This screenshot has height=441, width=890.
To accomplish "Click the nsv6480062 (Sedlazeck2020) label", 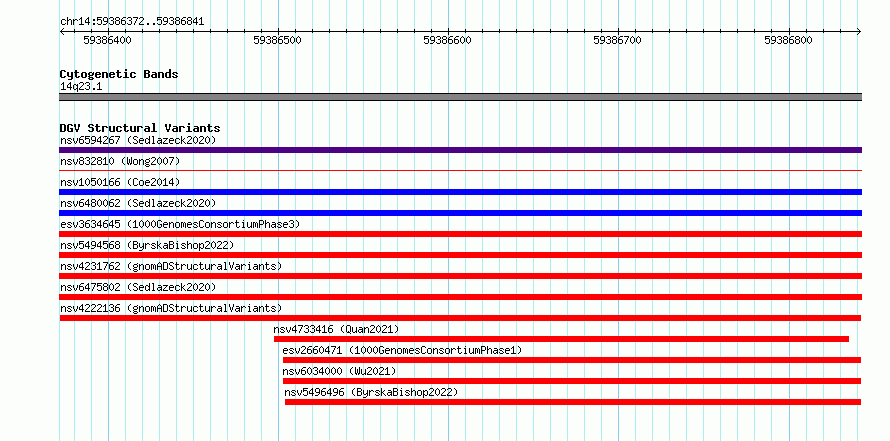I will [138, 203].
